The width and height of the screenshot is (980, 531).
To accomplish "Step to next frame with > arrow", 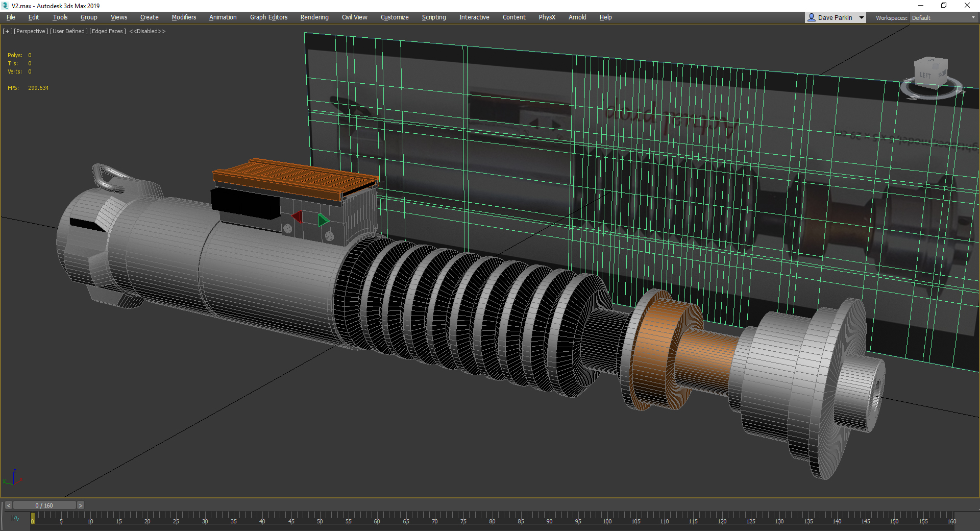I will click(80, 505).
